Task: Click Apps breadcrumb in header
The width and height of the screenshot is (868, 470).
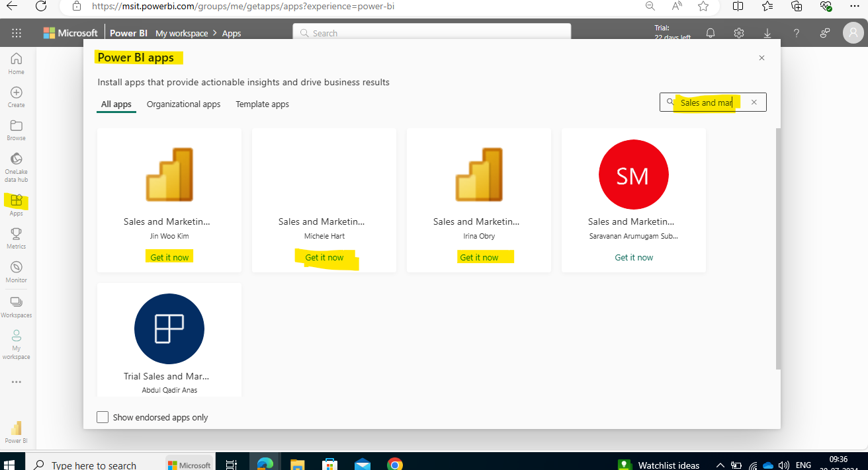Action: (x=232, y=33)
